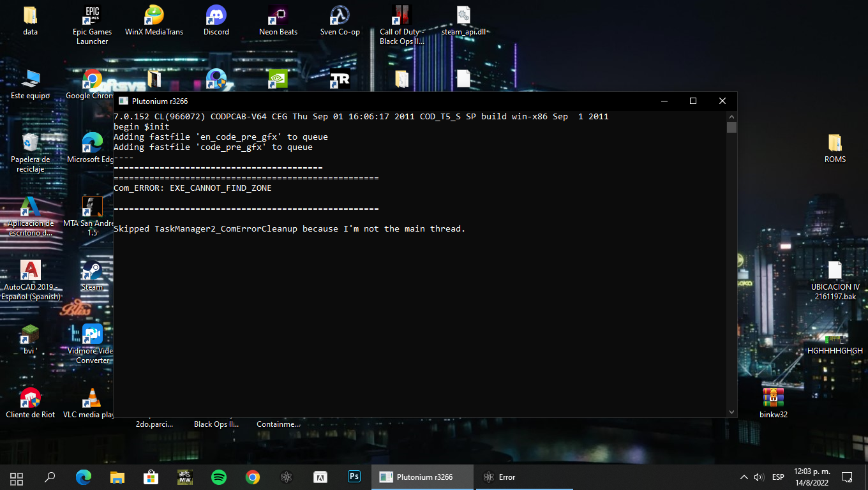The width and height of the screenshot is (868, 490).
Task: Open Vidmore Video Converter shortcut
Action: 91,344
